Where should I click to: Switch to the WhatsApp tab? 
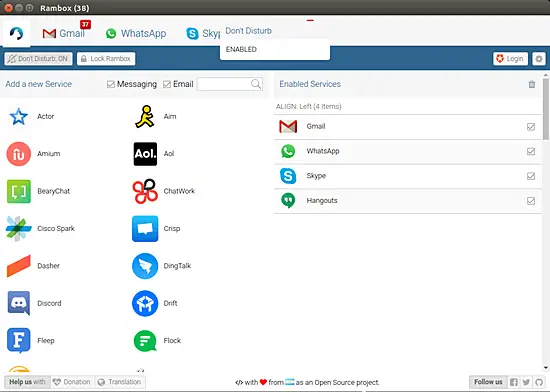pos(136,33)
